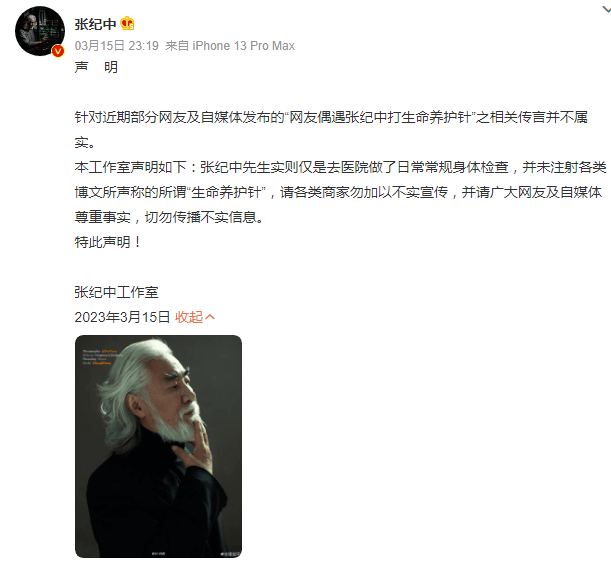Click the watermark at the portrait's bottom-right corner
Image resolution: width=611 pixels, height=567 pixels.
click(x=230, y=553)
